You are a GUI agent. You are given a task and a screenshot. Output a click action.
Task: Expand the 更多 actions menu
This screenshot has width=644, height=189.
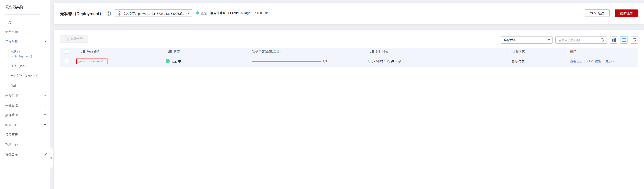[610, 61]
